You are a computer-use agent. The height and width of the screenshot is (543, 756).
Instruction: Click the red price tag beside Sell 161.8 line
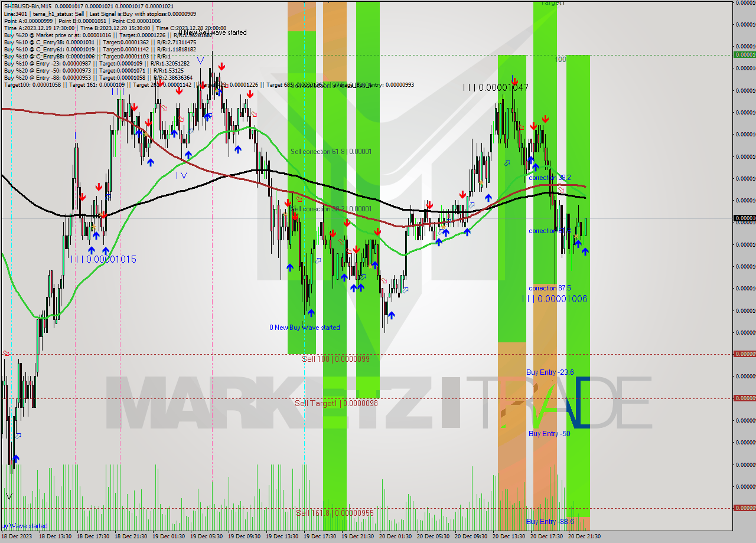744,508
